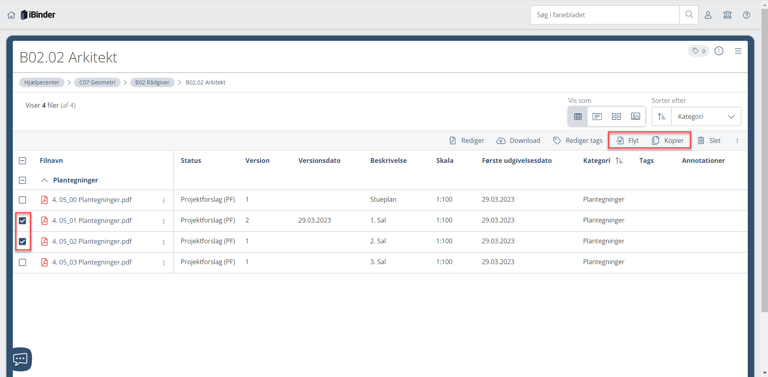Open options for 4. 05_03 Plantegninger.pdf

click(164, 263)
